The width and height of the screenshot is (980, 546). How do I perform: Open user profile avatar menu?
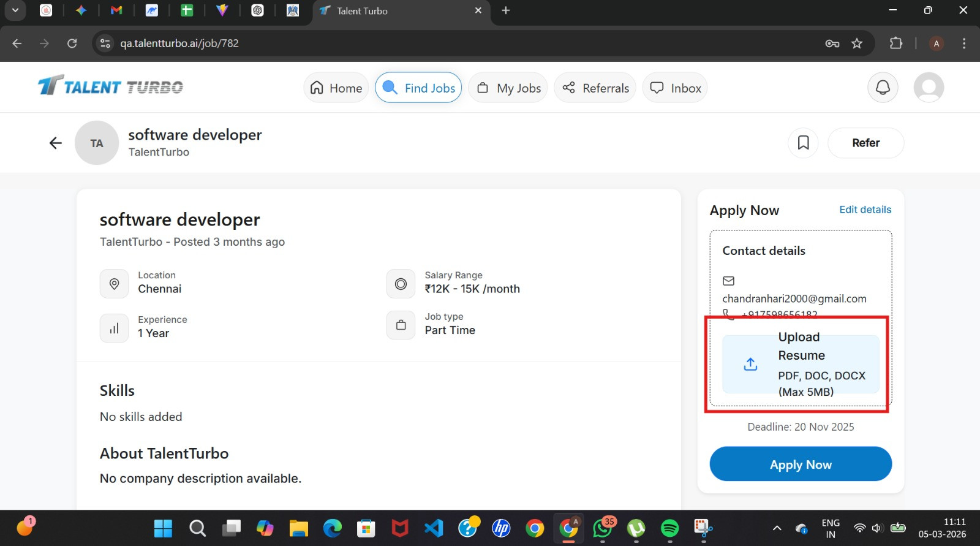(x=929, y=88)
